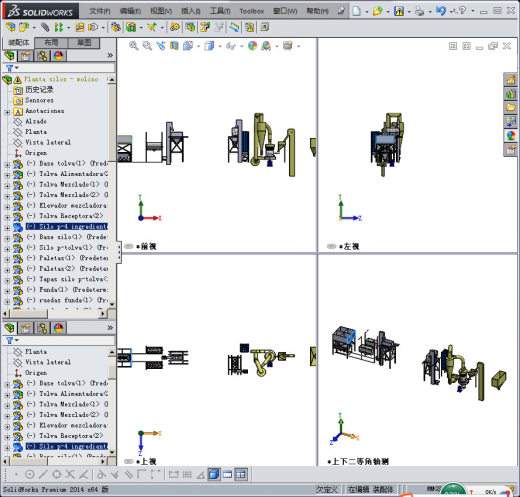Open Custom Properties icon in task pane
The image size is (520, 497).
click(510, 150)
